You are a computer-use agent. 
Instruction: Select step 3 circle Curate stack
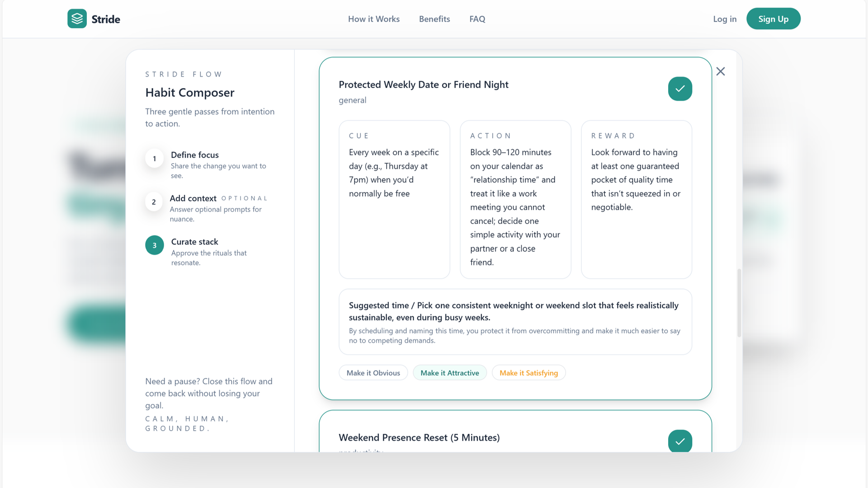(x=154, y=245)
